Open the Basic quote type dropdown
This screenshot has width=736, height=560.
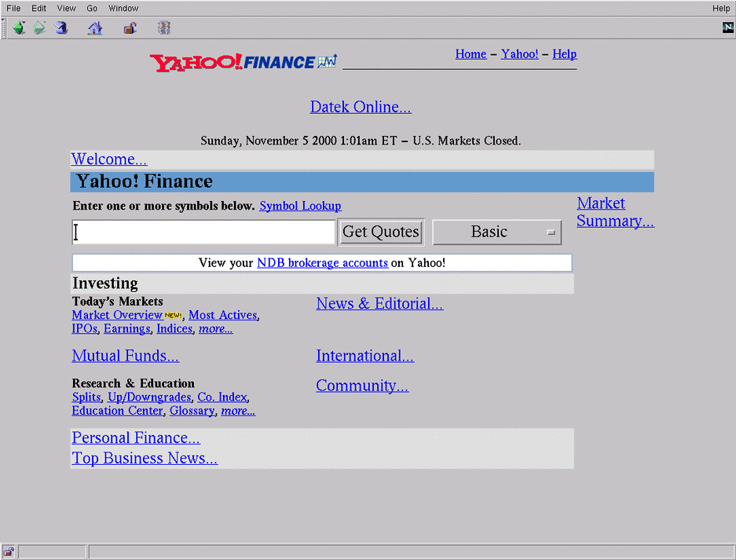click(x=496, y=232)
